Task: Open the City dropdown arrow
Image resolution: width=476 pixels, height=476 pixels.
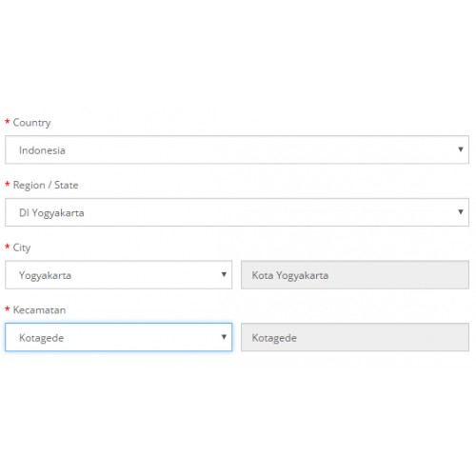Action: click(x=224, y=274)
